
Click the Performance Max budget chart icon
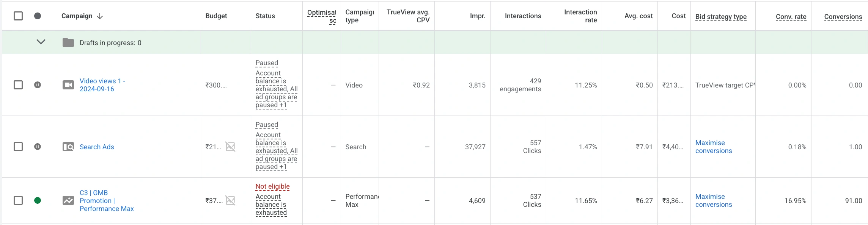(230, 200)
